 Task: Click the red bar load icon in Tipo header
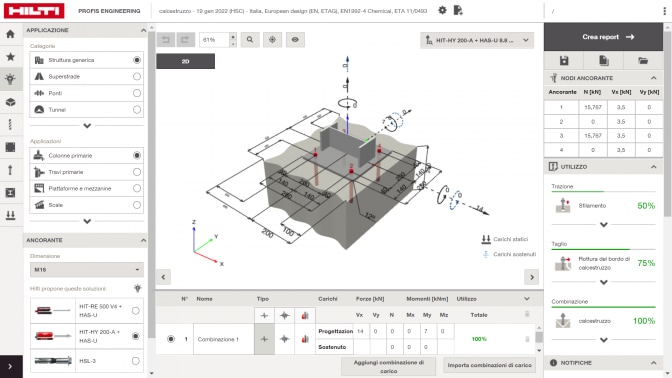click(305, 315)
